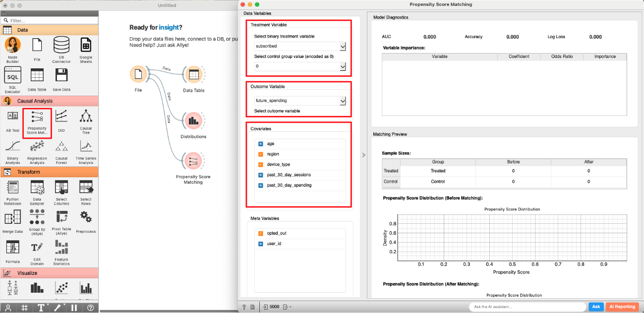The height and width of the screenshot is (313, 644).
Task: Click the help question mark in bottom toolbar
Action: [x=91, y=308]
